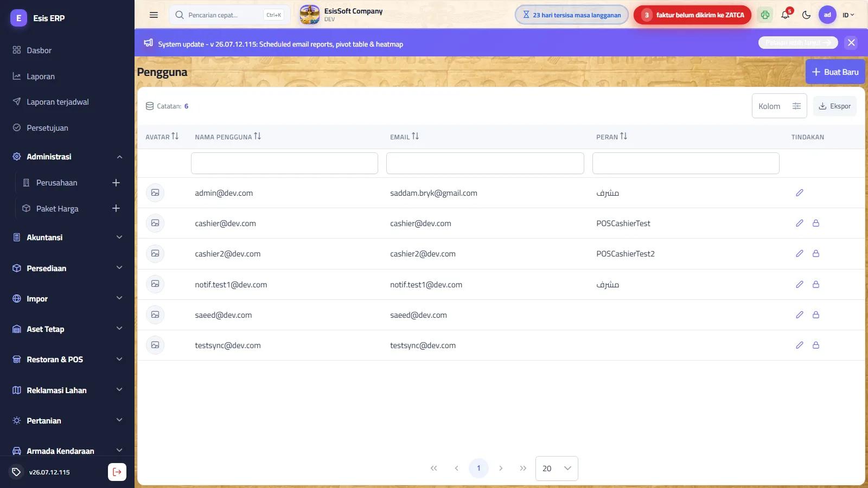
Task: Toggle the hamburger sidebar menu
Action: coord(154,15)
